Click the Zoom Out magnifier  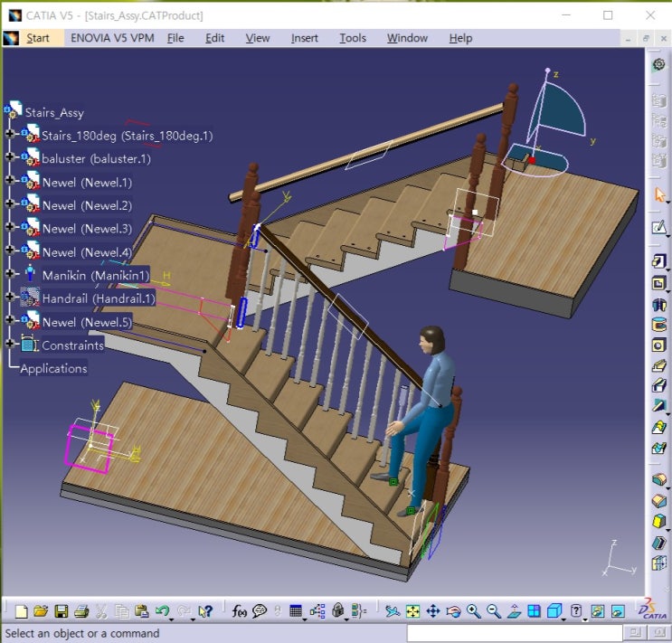(x=494, y=610)
